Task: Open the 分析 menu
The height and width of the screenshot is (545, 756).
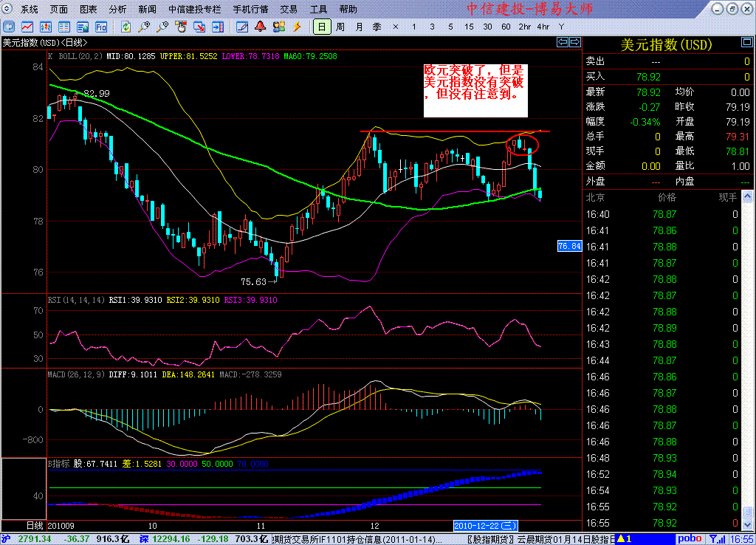Action: (117, 9)
